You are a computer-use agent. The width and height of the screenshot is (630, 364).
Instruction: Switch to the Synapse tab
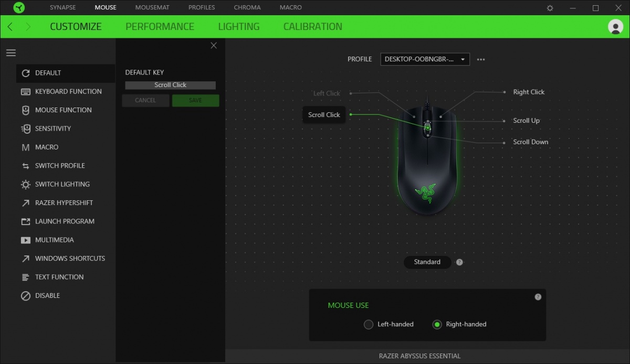(62, 8)
